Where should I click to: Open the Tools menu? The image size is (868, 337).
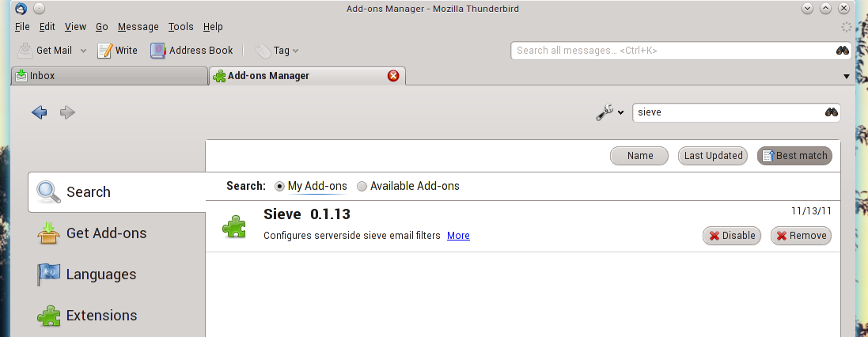coord(180,27)
